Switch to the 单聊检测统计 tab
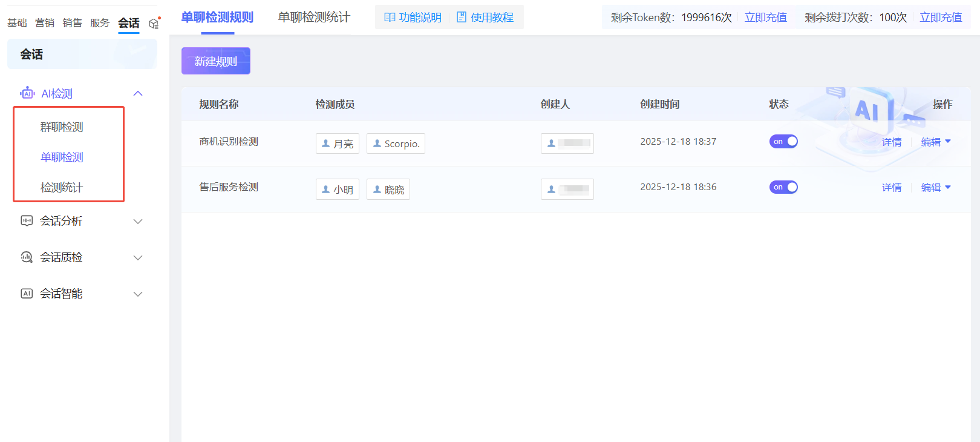The height and width of the screenshot is (442, 980). pyautogui.click(x=313, y=18)
